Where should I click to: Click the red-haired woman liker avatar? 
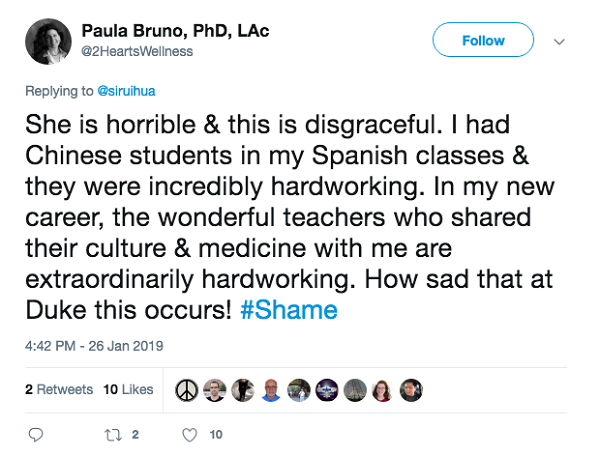coord(382,390)
